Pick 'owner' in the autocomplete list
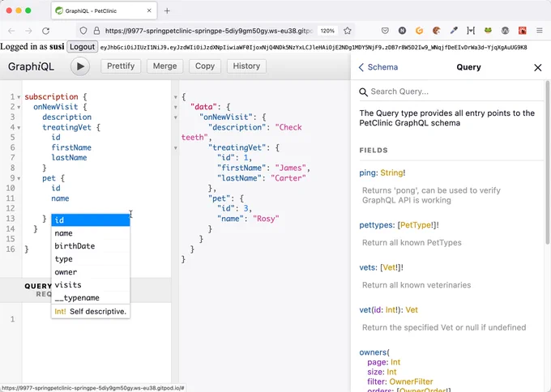 91,272
